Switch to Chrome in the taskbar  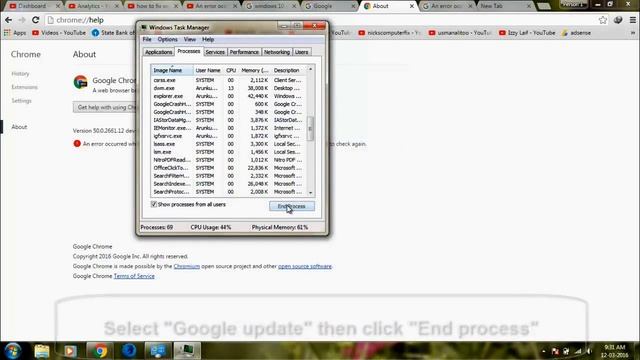[99, 351]
